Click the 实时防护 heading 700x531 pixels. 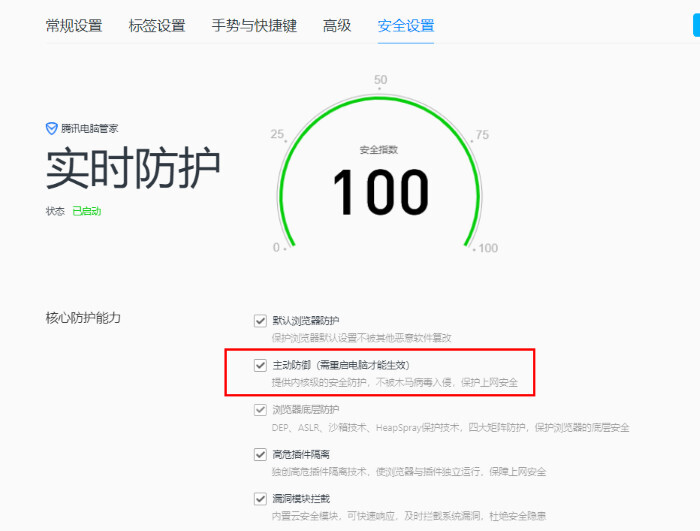click(x=133, y=169)
